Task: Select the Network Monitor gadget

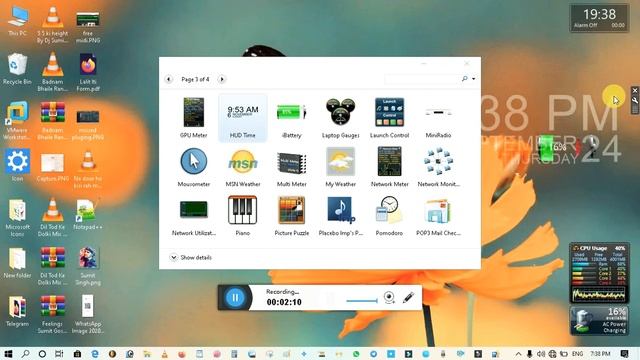Action: [x=438, y=167]
